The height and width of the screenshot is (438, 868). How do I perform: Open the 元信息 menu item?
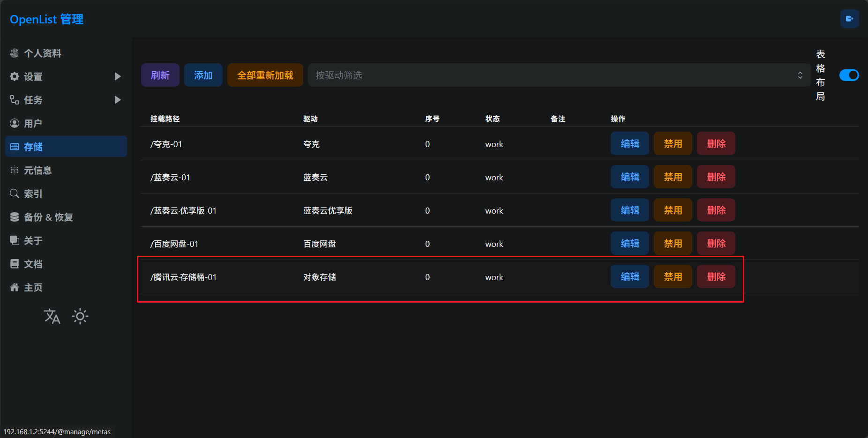(x=37, y=171)
